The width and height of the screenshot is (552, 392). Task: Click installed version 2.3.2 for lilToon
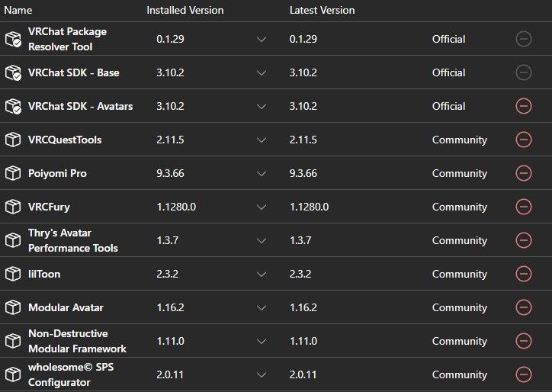click(168, 274)
